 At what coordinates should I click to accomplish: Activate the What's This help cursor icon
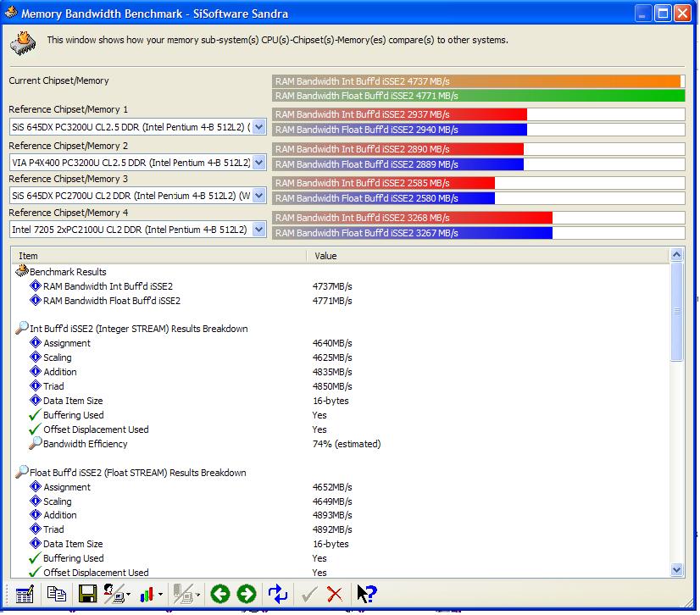tap(367, 594)
